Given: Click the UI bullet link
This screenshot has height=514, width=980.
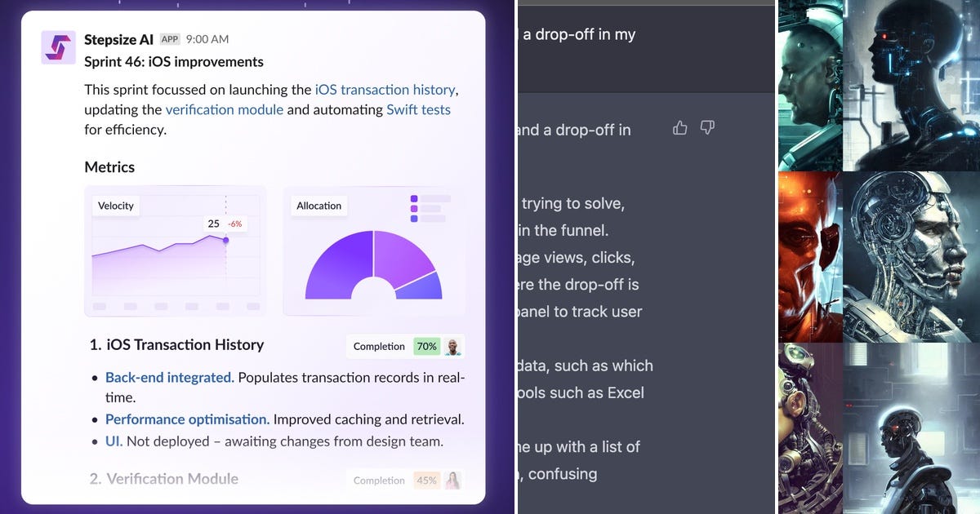Looking at the screenshot, I should (114, 441).
